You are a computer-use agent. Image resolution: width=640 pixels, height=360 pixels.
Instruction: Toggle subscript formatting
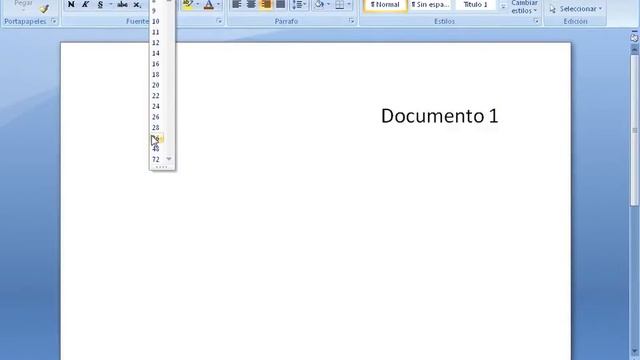(137, 4)
